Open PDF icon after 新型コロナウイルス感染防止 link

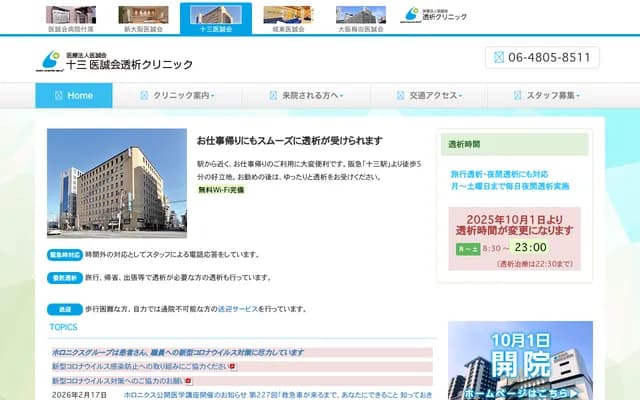(232, 367)
